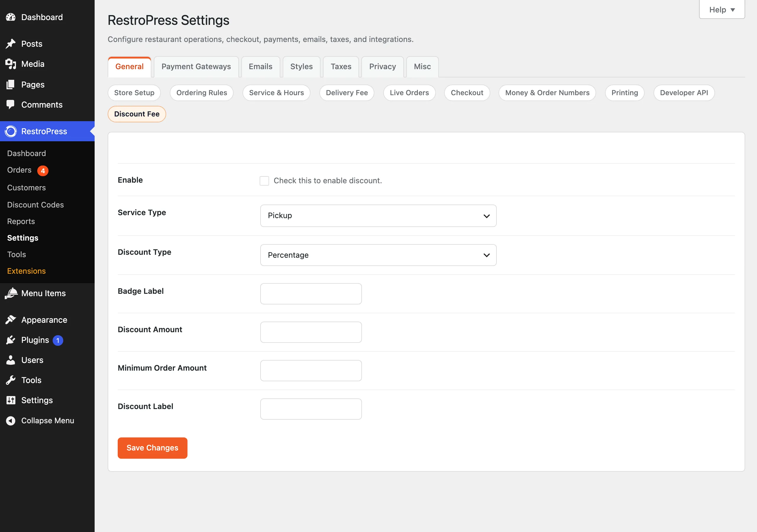Image resolution: width=757 pixels, height=532 pixels.
Task: Open the Collapse Menu text link
Action: click(48, 421)
